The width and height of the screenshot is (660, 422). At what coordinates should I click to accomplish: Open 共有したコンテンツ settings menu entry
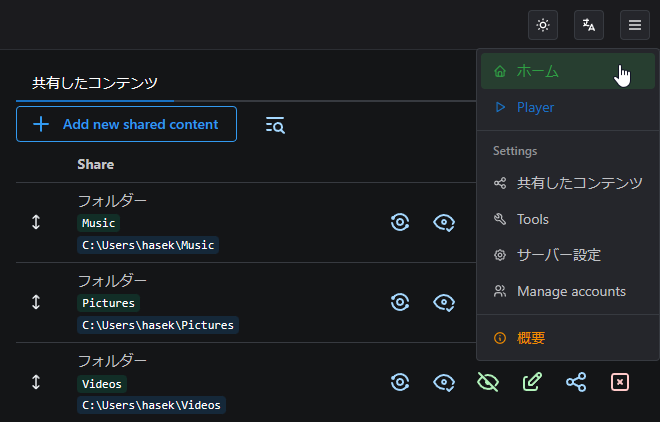point(567,183)
